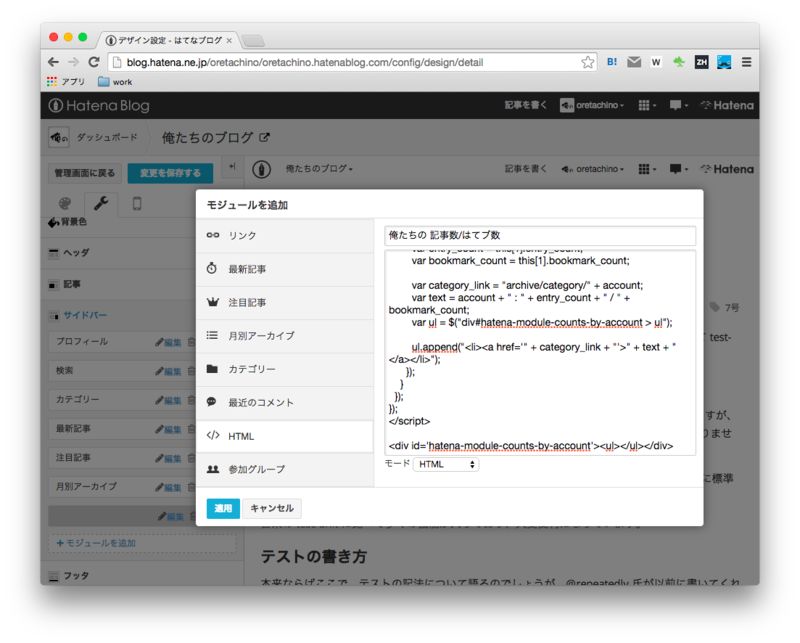Edit the プロフィール sidebar module
Image resolution: width=800 pixels, height=643 pixels.
pyautogui.click(x=168, y=342)
